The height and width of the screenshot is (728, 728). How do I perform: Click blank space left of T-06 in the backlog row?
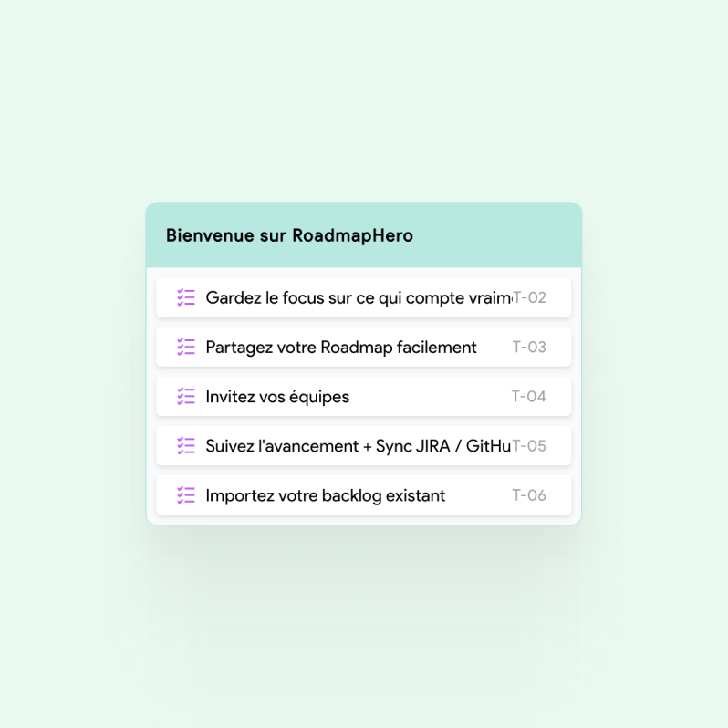[479, 495]
